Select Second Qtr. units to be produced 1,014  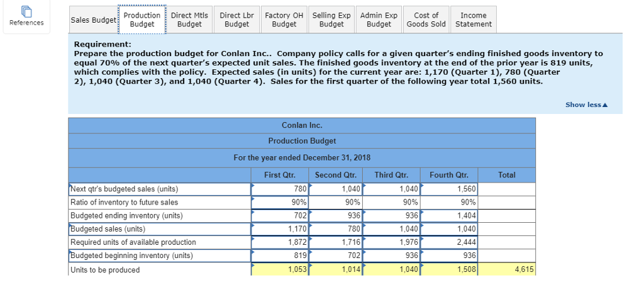[x=336, y=270]
